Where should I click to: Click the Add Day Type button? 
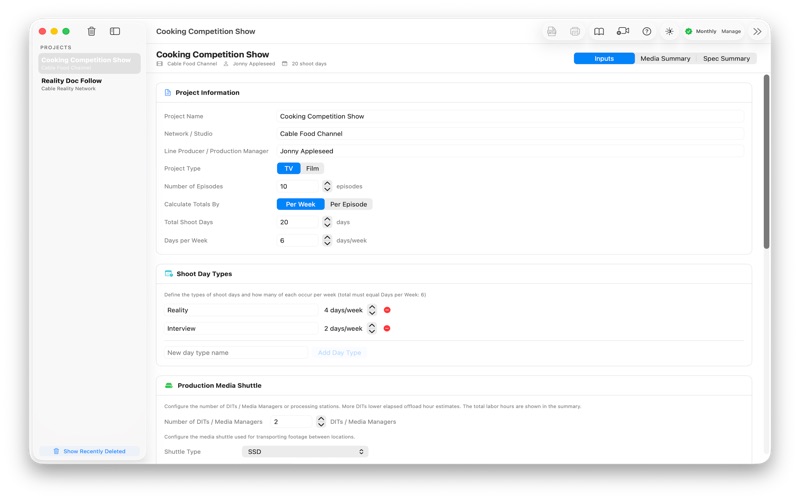pos(339,353)
